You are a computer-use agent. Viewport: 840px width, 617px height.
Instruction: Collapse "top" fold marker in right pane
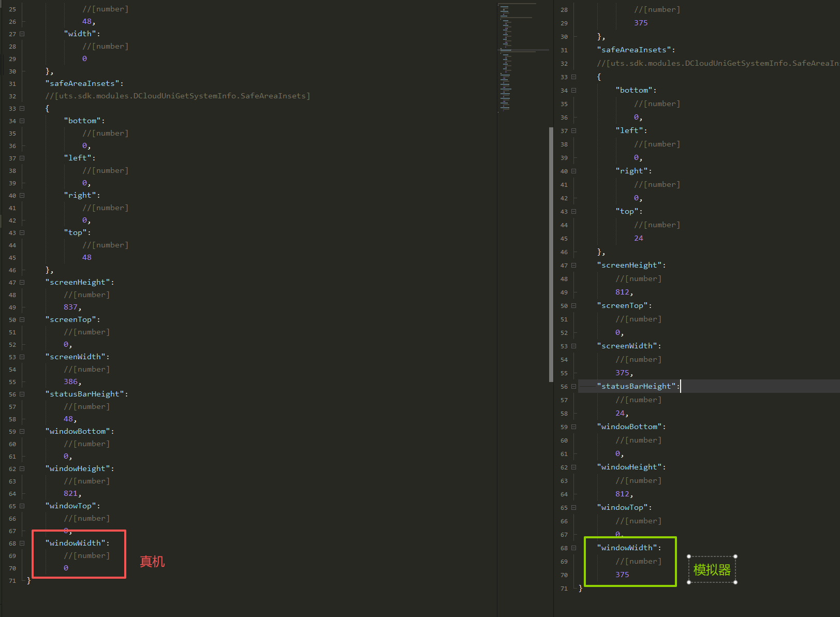pos(573,212)
